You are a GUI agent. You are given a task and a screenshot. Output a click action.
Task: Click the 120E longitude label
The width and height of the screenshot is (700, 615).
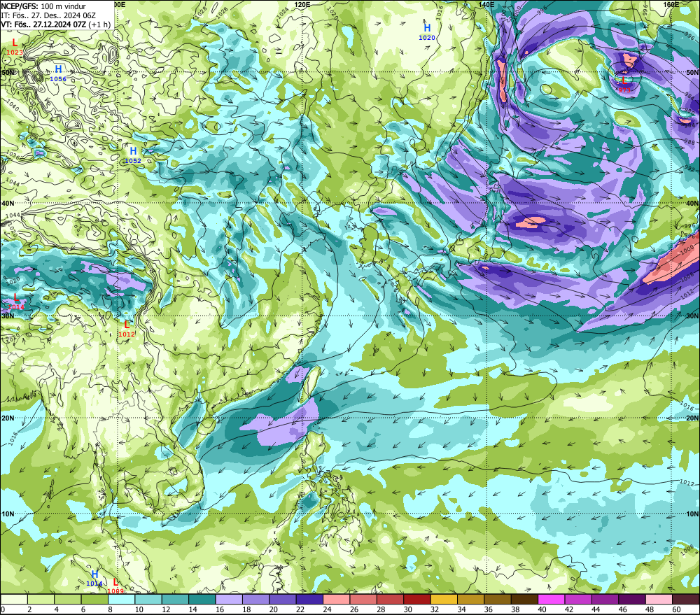click(302, 4)
